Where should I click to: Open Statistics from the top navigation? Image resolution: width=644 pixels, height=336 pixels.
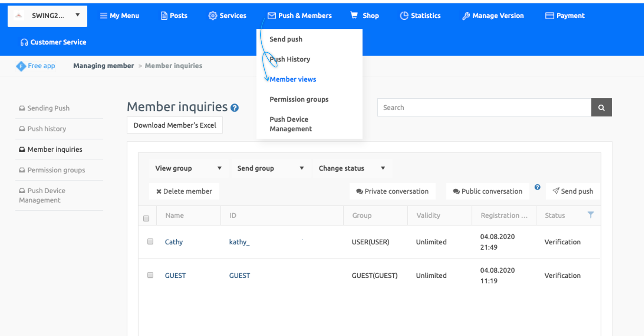pyautogui.click(x=420, y=16)
